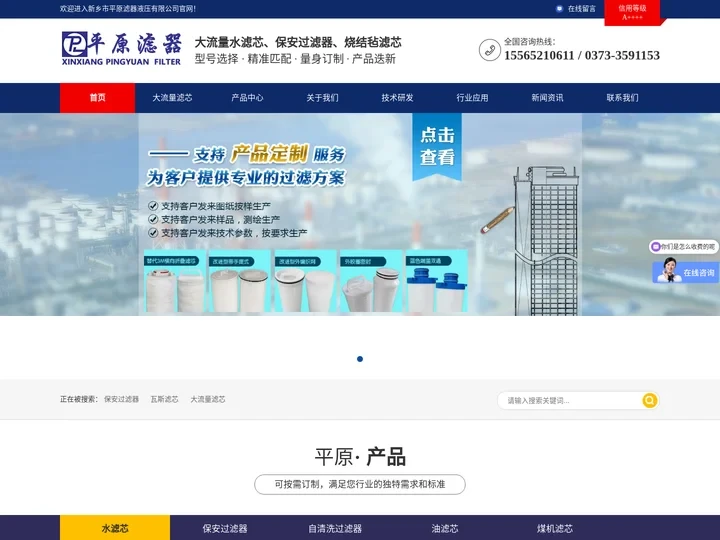Open the 产品中心 navigation menu
Image resolution: width=720 pixels, height=540 pixels.
click(247, 98)
